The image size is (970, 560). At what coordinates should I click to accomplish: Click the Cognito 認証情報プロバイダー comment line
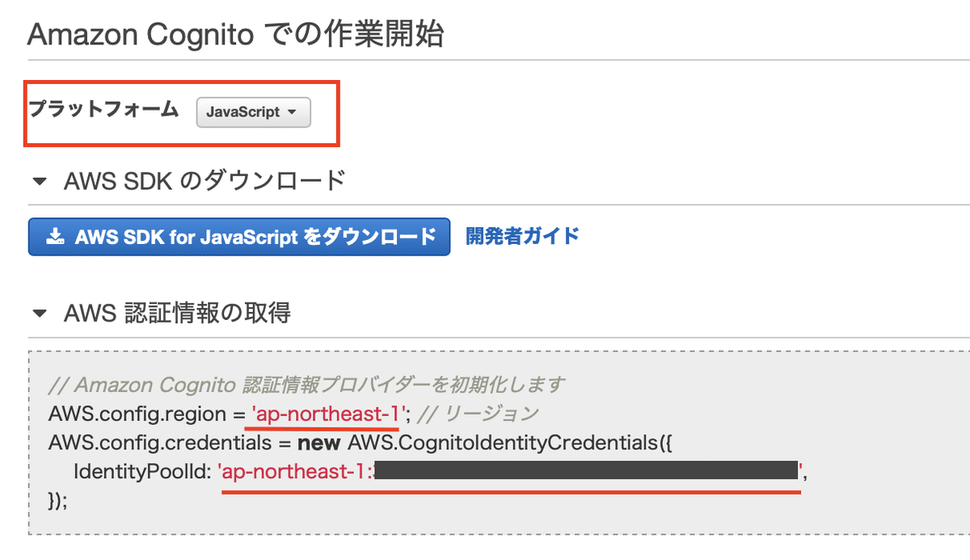pyautogui.click(x=307, y=384)
